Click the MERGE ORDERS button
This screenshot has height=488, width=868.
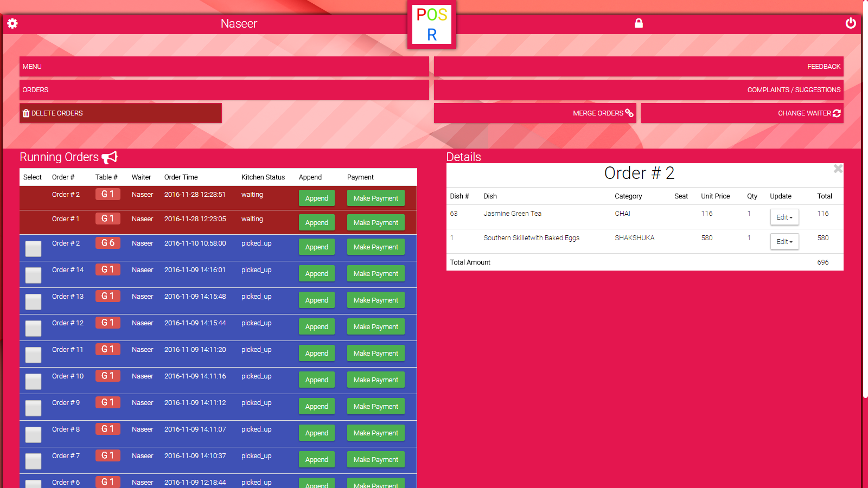point(535,113)
